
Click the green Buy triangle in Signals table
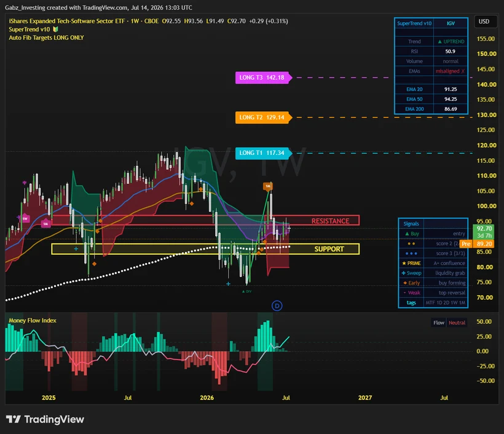click(x=407, y=234)
